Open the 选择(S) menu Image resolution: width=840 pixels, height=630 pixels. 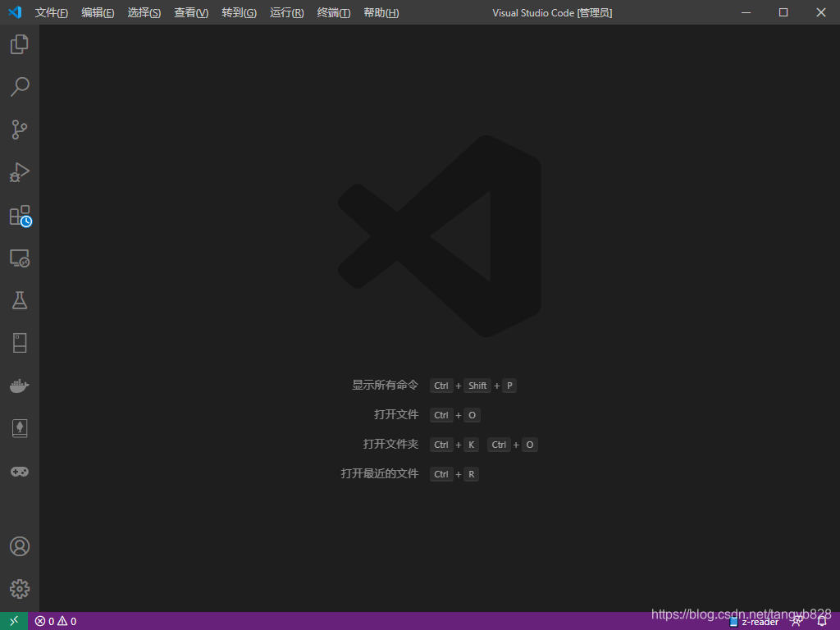pos(144,13)
